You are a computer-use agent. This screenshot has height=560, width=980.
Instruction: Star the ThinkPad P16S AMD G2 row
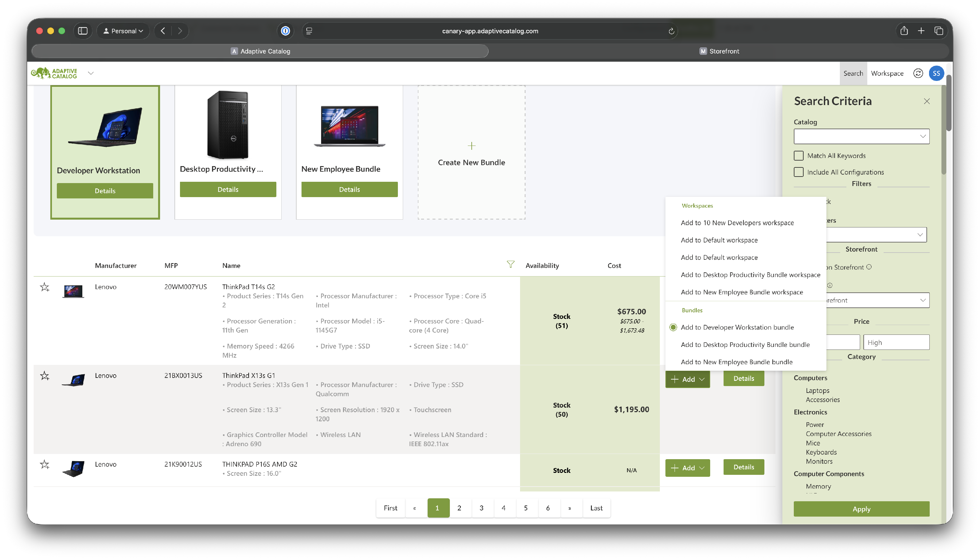coord(45,465)
